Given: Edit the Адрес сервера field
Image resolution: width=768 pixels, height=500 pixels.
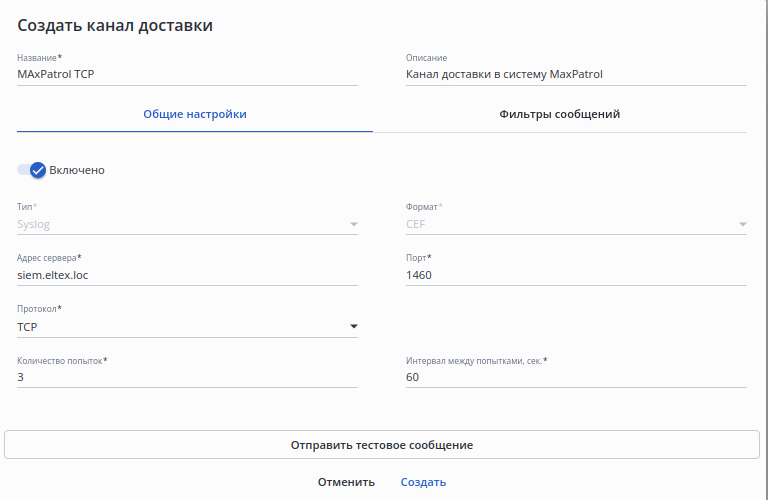Looking at the screenshot, I should pos(187,275).
